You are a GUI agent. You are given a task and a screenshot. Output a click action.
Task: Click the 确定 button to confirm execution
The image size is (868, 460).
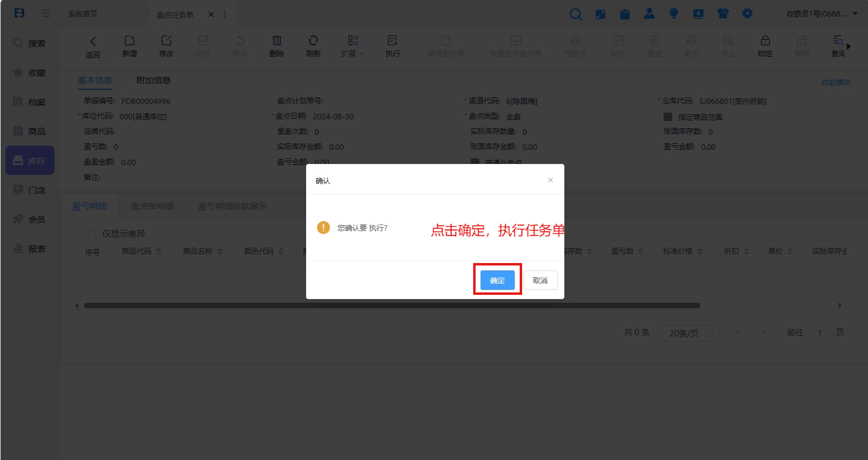[497, 280]
